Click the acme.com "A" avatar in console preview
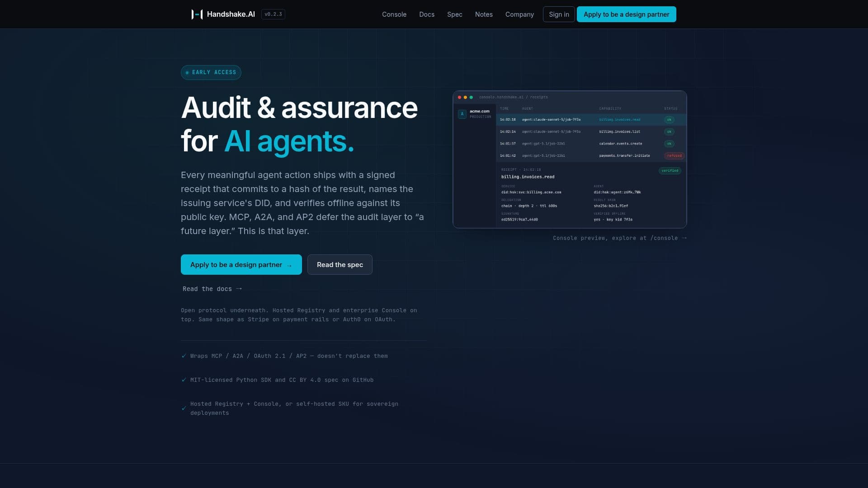The image size is (868, 488). click(x=462, y=114)
